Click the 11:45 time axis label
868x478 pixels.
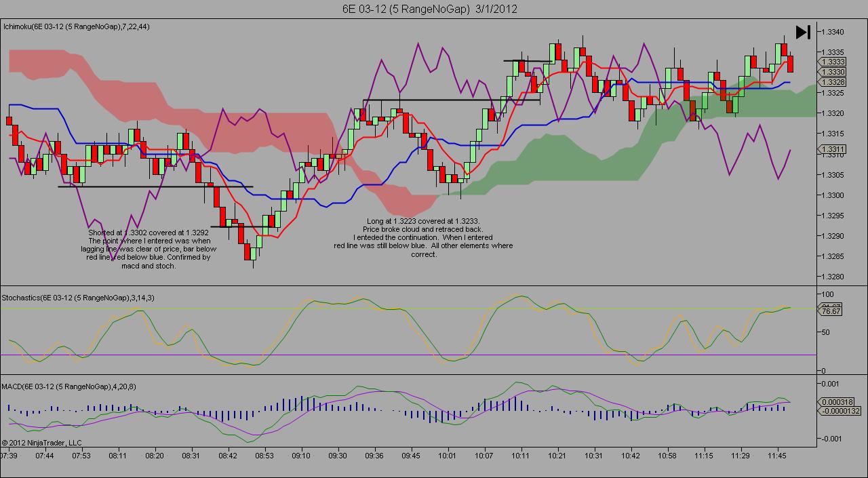coord(777,456)
